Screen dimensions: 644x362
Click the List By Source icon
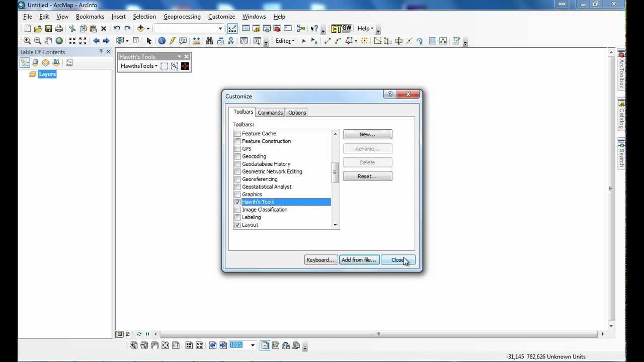coord(35,63)
